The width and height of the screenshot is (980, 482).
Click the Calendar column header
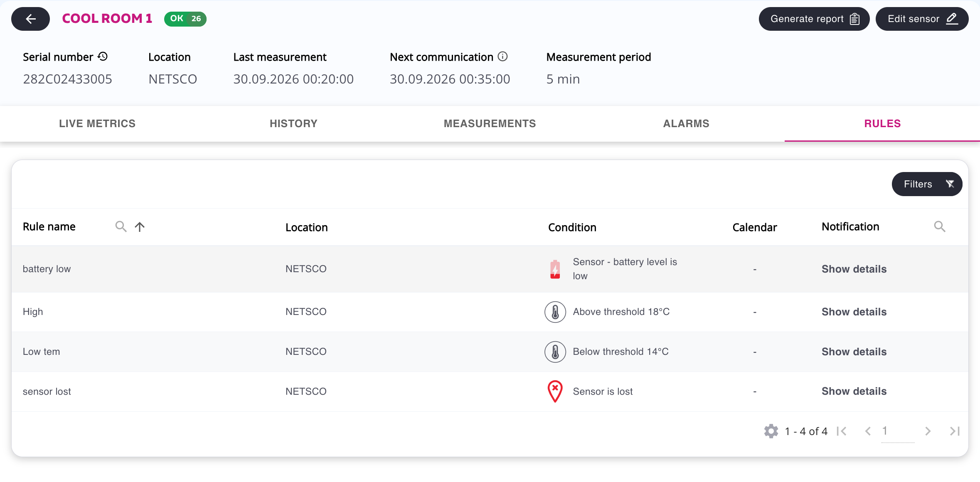(x=754, y=227)
